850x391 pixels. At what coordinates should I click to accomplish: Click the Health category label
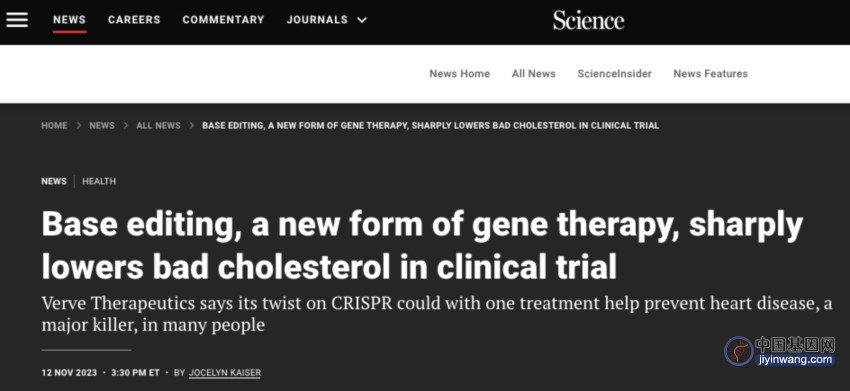99,181
